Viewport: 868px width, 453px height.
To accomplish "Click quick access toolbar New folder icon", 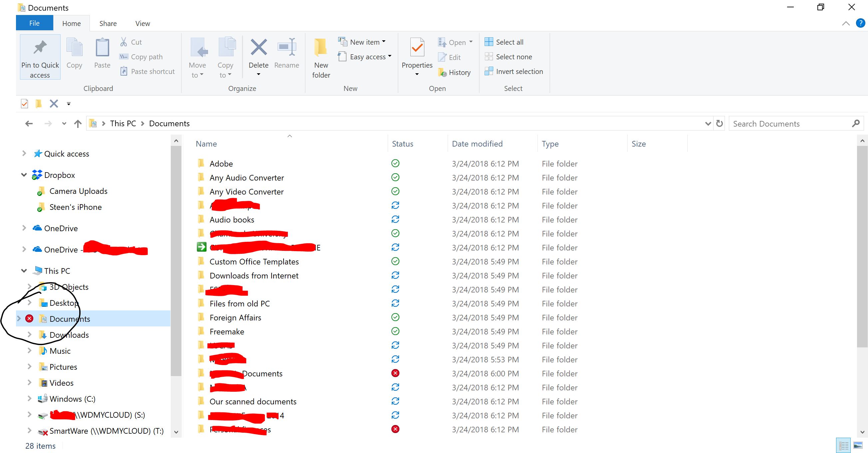I will [x=39, y=104].
